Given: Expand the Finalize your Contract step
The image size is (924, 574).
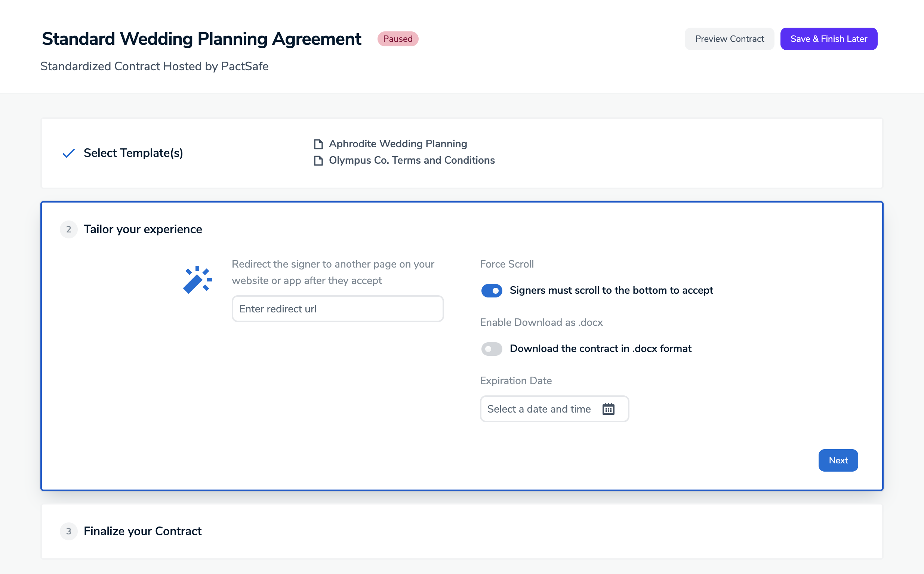Looking at the screenshot, I should (x=462, y=531).
